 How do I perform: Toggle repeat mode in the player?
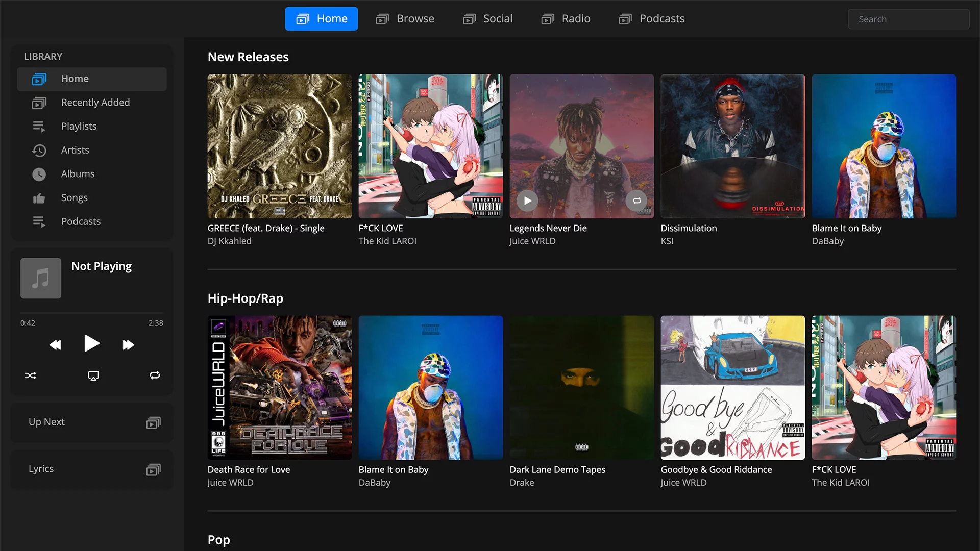(x=155, y=375)
